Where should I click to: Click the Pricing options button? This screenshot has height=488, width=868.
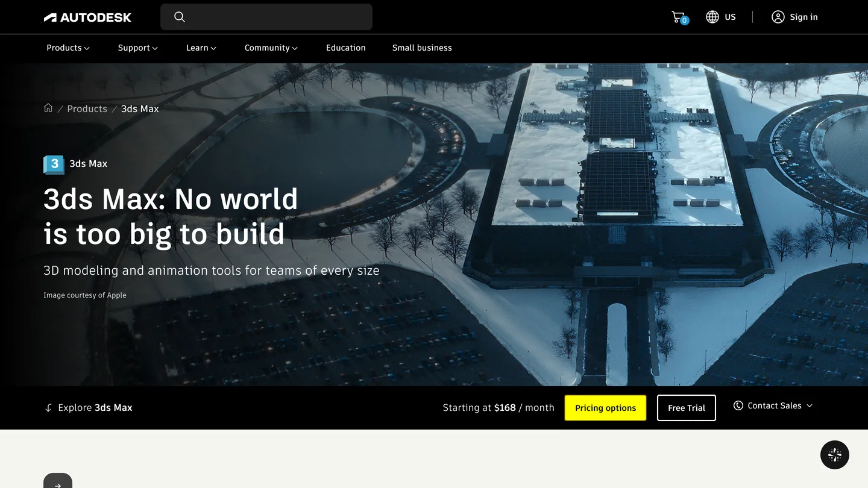[x=605, y=408]
